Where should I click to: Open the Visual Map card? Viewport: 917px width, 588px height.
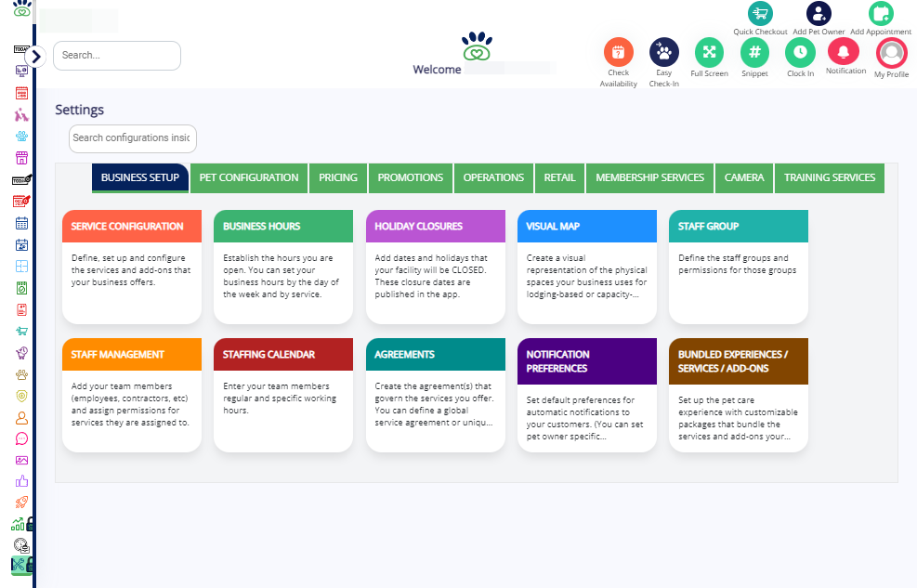(587, 267)
